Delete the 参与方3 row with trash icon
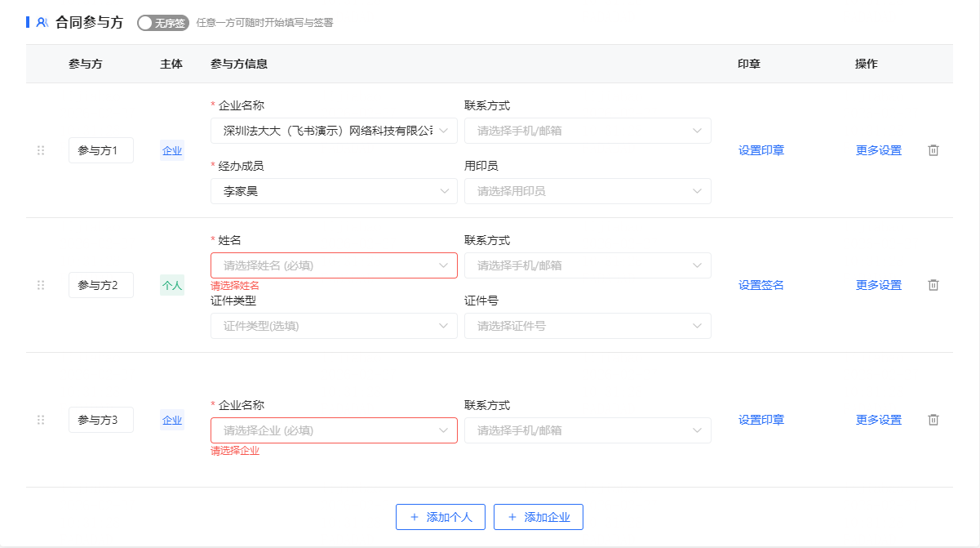The height and width of the screenshot is (548, 980). point(933,420)
